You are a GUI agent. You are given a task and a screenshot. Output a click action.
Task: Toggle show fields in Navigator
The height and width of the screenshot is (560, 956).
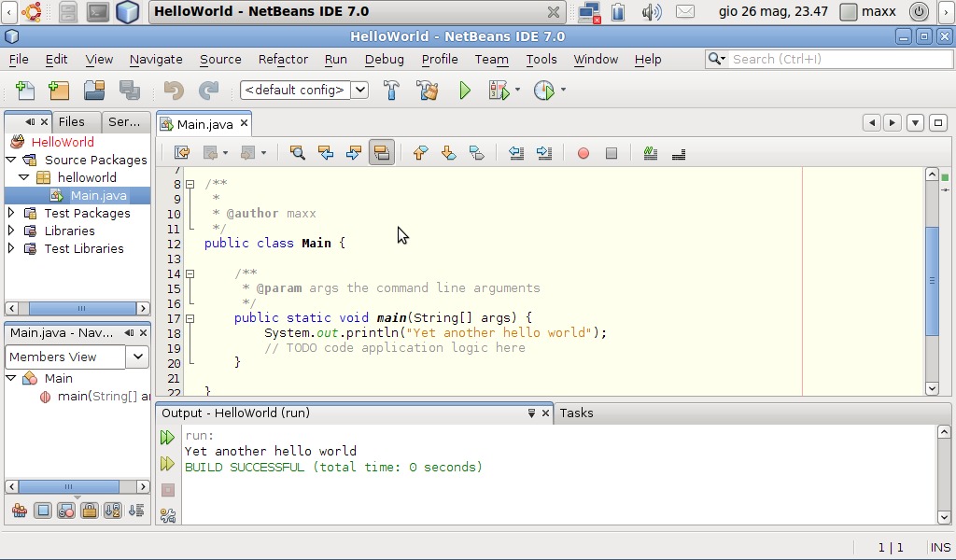pos(43,511)
